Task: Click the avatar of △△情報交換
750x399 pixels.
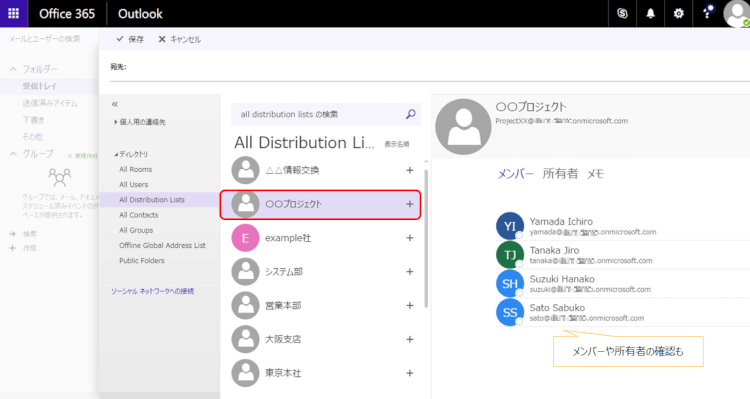Action: [245, 170]
